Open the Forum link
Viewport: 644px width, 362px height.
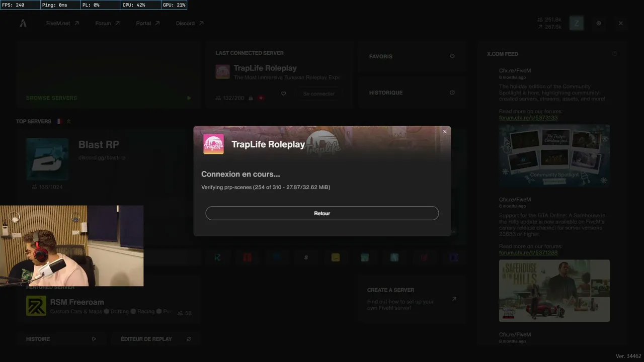pyautogui.click(x=108, y=23)
